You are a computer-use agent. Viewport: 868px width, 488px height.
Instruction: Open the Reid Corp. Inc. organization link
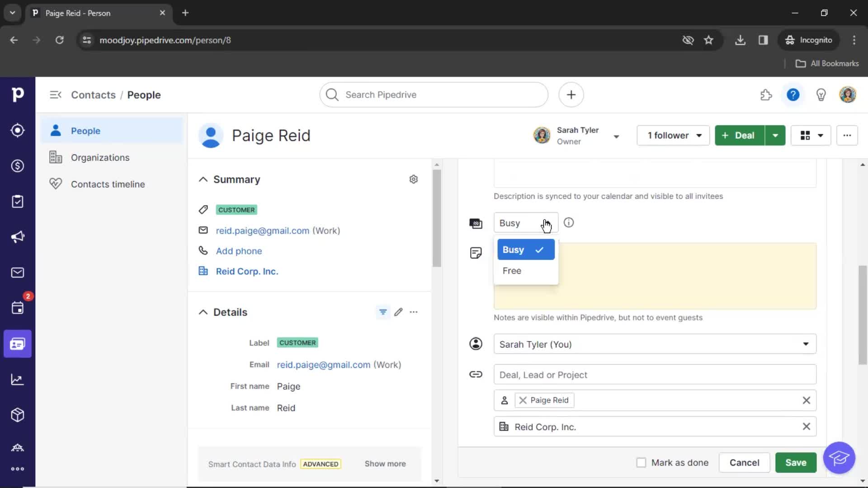pos(247,272)
